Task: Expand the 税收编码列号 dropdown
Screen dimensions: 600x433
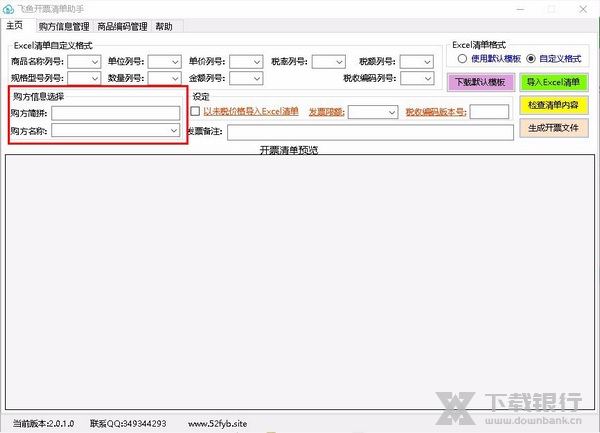Action: click(x=416, y=78)
